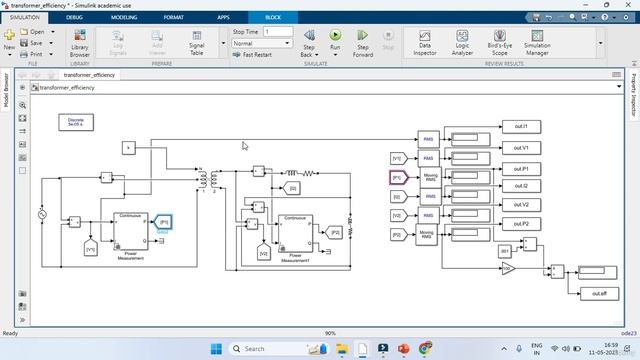Select the out.P2 To Workspace block
The width and height of the screenshot is (640, 360).
[x=521, y=224]
